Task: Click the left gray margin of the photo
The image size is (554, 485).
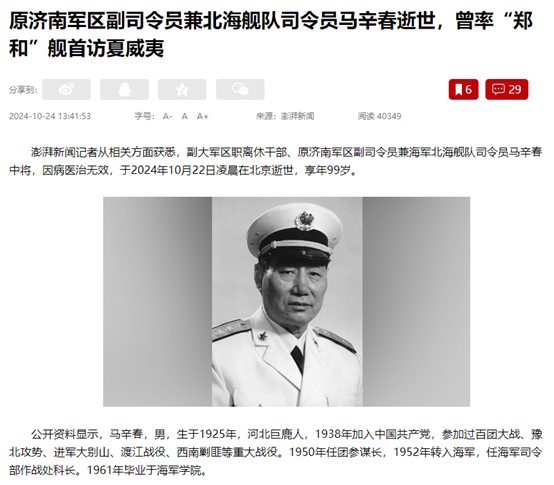Action: click(158, 302)
